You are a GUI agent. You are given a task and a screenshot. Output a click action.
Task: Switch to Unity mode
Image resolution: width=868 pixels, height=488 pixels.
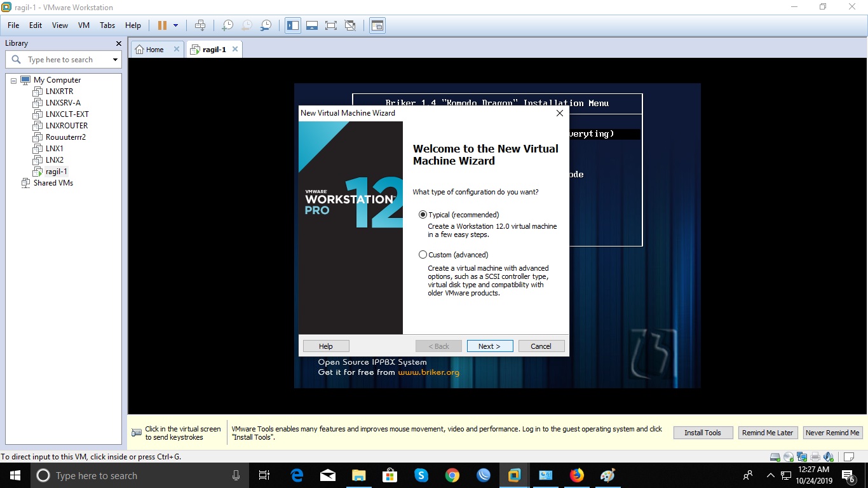coord(350,25)
